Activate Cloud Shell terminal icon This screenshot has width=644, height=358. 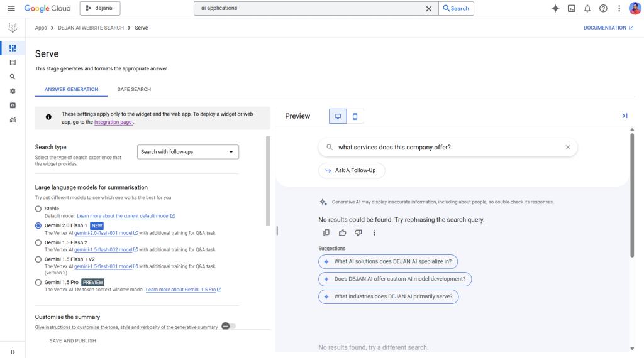(x=571, y=8)
